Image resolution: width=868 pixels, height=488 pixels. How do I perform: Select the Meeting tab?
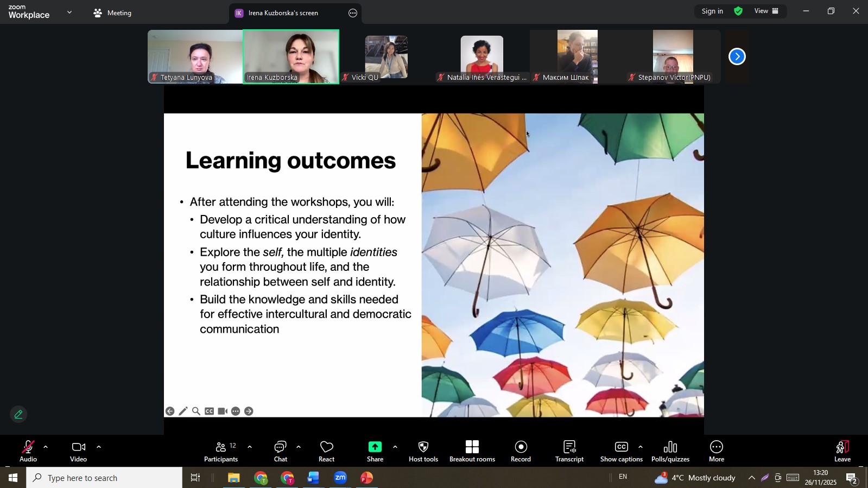(113, 13)
